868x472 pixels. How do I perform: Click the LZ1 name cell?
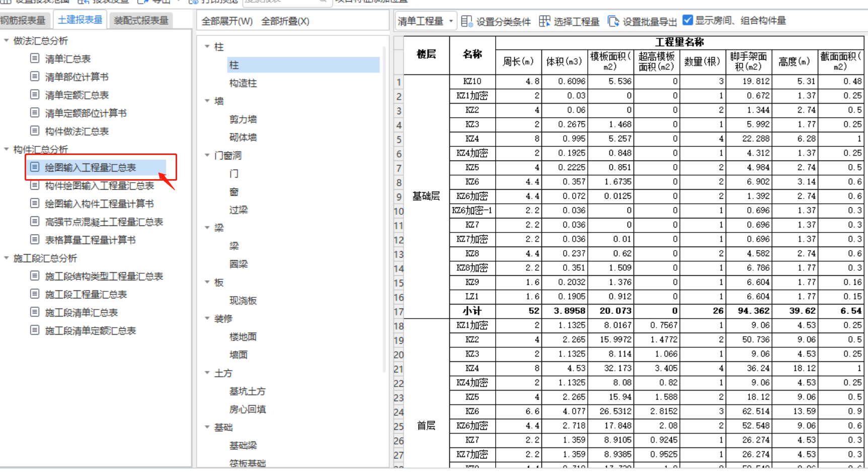point(472,296)
